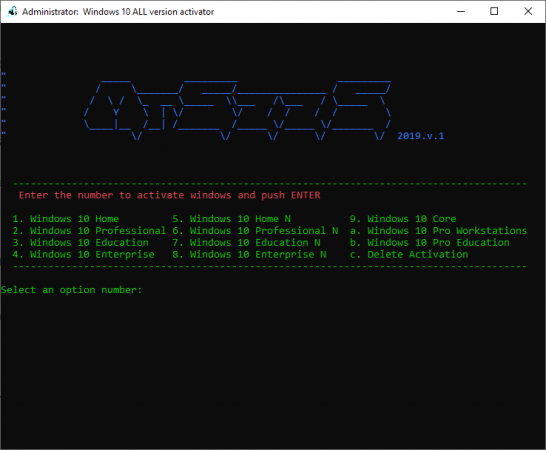
Task: Click option '7. Windows 10 Education N'
Action: tap(247, 242)
